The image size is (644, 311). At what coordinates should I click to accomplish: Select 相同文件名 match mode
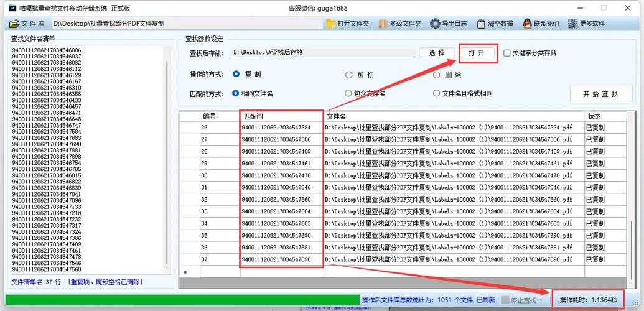coord(236,93)
